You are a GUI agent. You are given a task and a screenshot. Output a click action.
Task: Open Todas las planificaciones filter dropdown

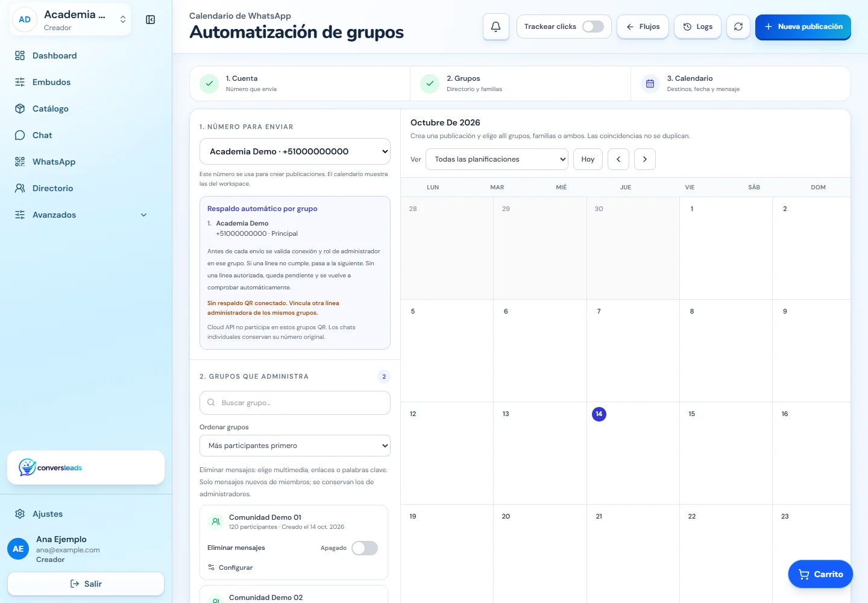(497, 159)
